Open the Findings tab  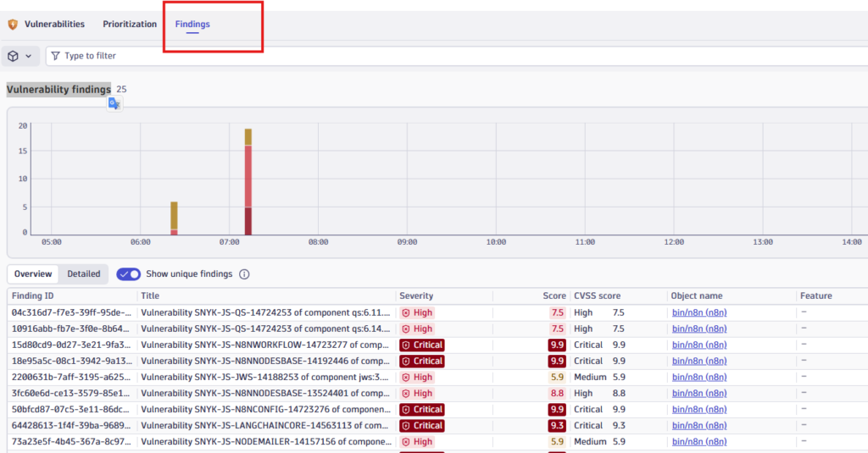192,25
